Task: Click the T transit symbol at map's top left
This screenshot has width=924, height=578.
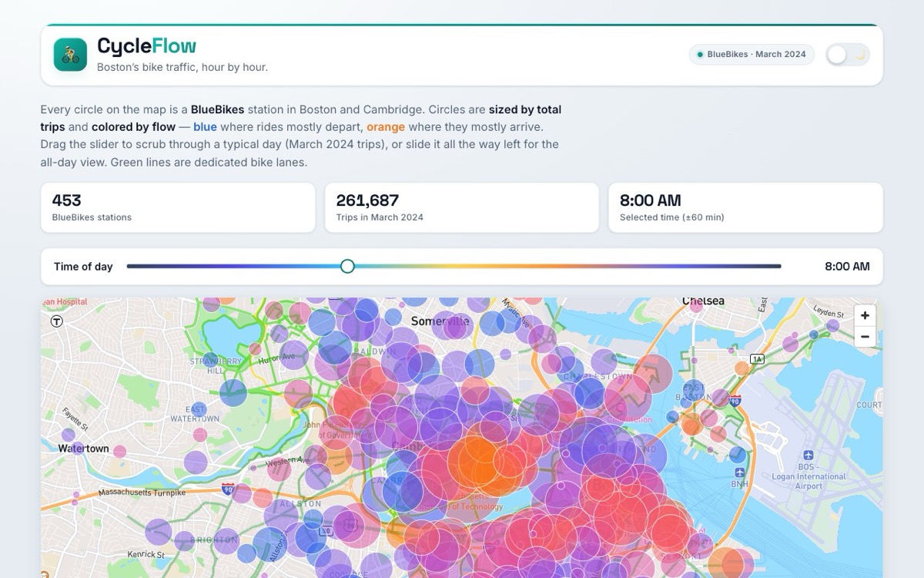Action: (56, 321)
